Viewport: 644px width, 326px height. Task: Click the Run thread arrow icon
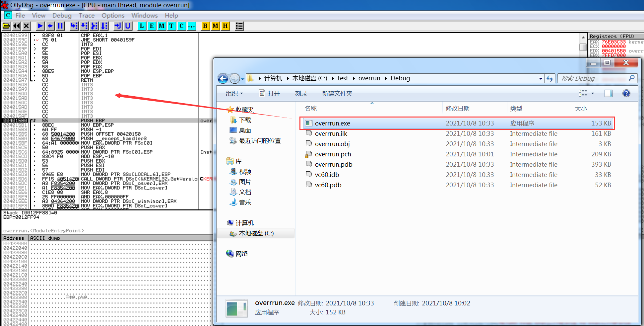tap(50, 26)
